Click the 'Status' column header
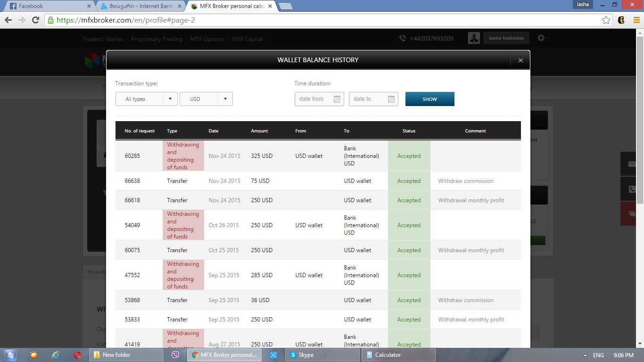 click(409, 131)
